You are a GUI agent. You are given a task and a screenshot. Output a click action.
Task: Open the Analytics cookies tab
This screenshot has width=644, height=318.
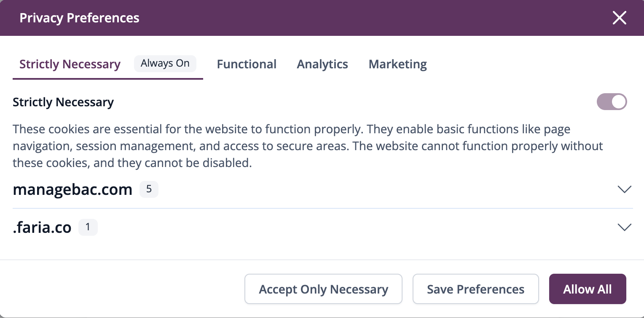coord(322,64)
